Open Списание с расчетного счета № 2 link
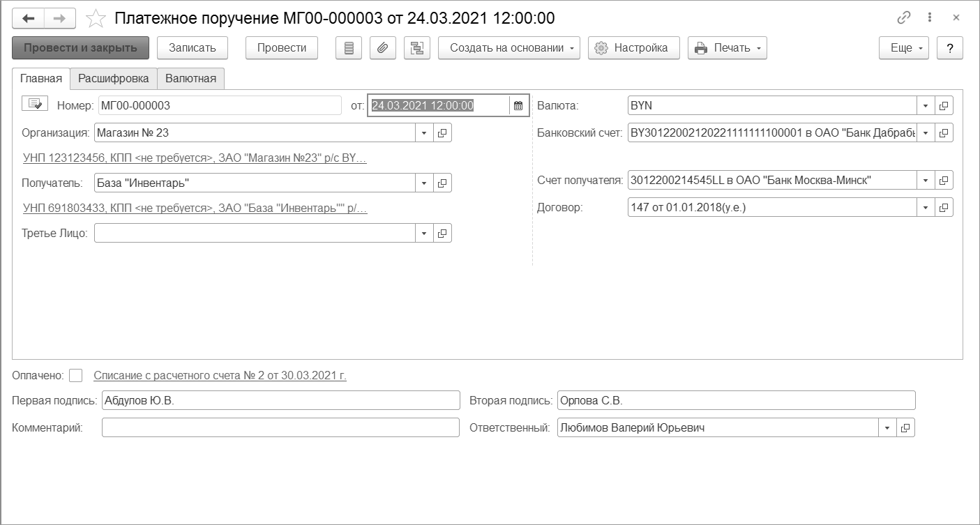Screen dimensions: 980x525 pyautogui.click(x=220, y=376)
